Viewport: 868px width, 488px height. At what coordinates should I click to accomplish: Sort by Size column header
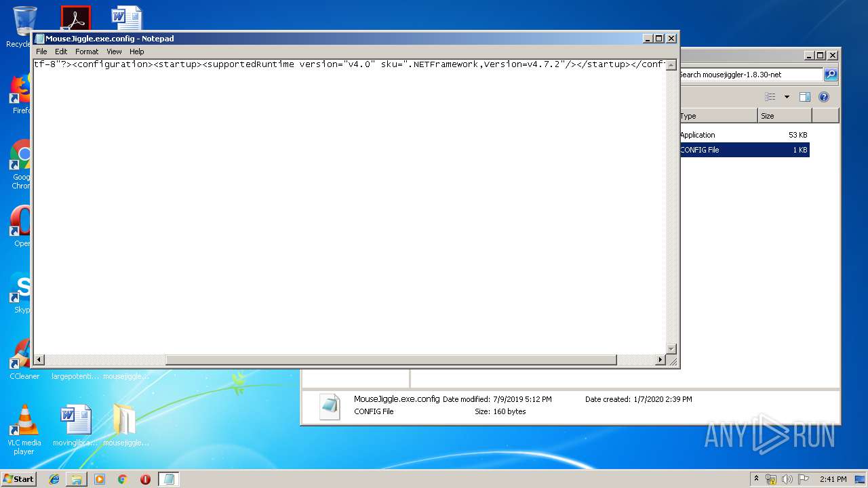point(785,116)
